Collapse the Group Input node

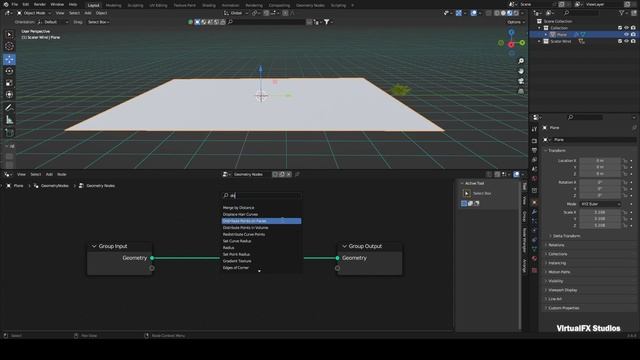pos(94,247)
